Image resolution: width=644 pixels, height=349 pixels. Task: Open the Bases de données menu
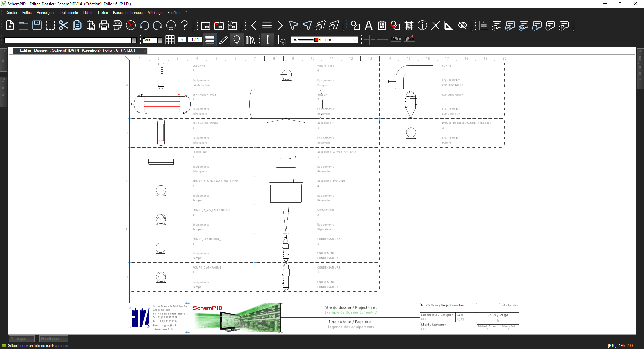(127, 13)
